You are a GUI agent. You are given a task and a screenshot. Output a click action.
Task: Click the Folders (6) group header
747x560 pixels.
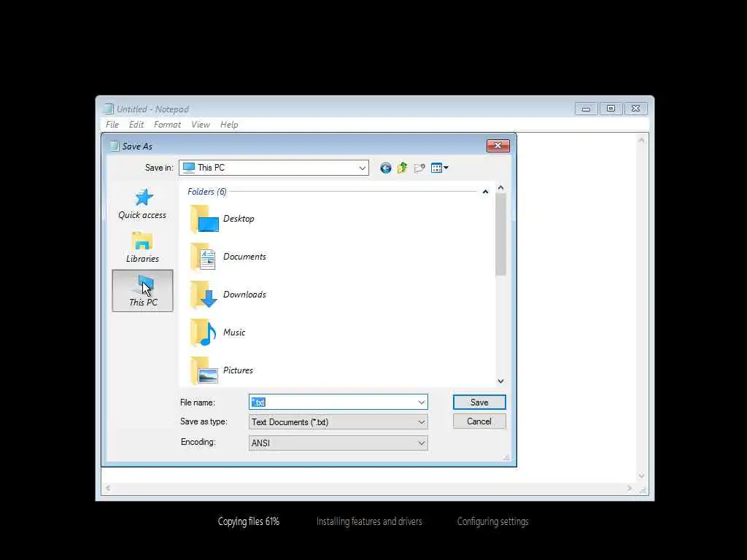pos(206,192)
